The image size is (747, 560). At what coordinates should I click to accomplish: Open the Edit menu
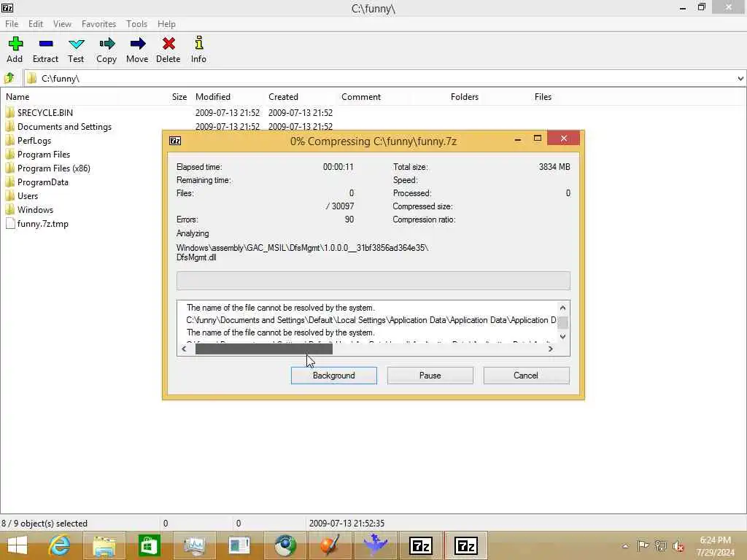point(35,24)
